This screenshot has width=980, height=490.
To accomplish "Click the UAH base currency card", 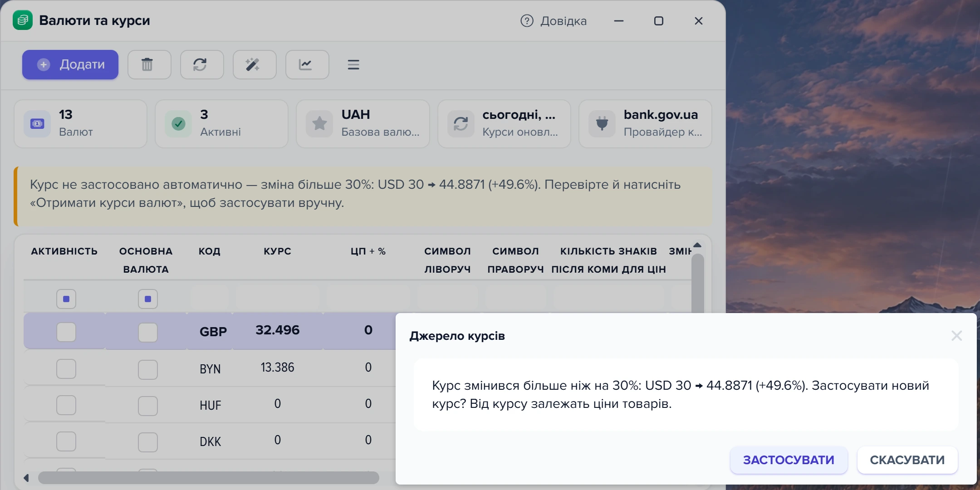I will click(x=363, y=123).
